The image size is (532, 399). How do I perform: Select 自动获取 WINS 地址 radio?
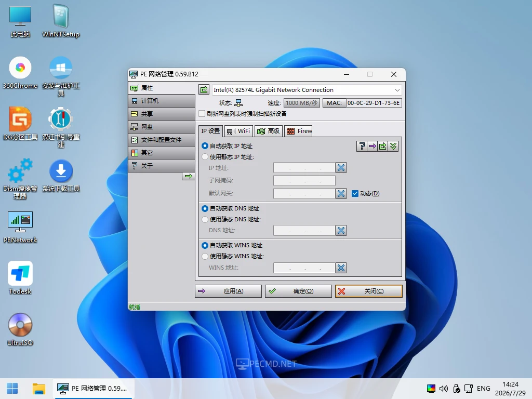(x=205, y=245)
